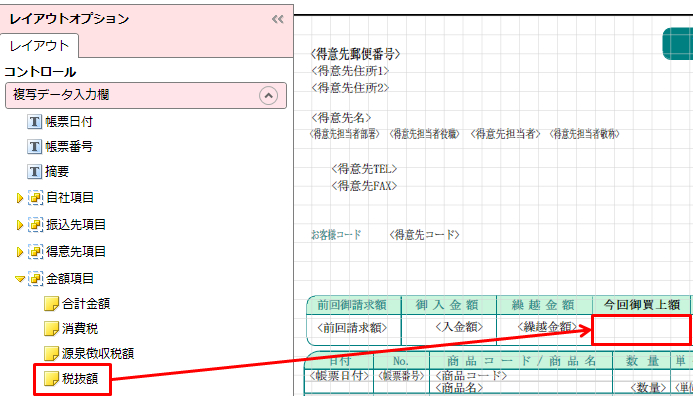Select the 税抜額 tree label
693x396 pixels.
click(x=80, y=379)
